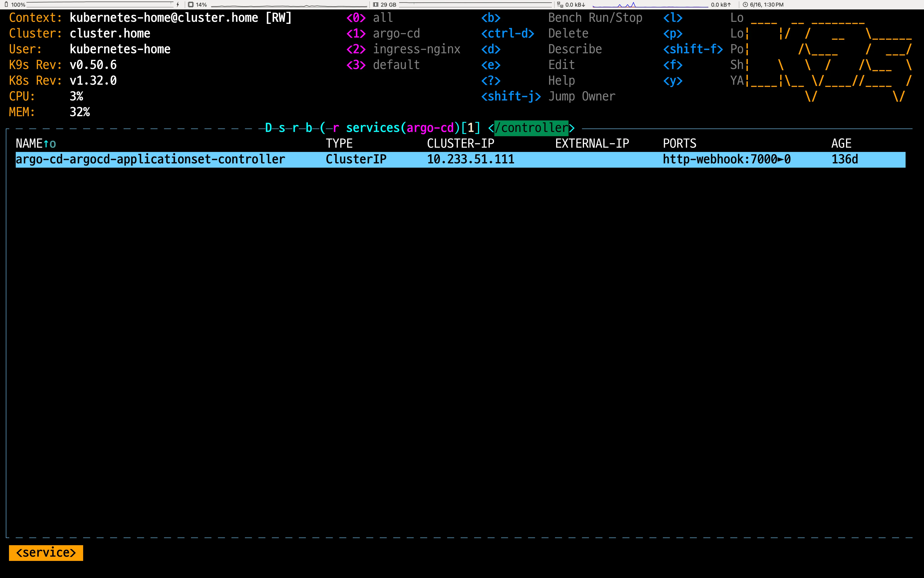The width and height of the screenshot is (924, 578).
Task: Click the K9s ASCII art logo
Action: [x=829, y=57]
